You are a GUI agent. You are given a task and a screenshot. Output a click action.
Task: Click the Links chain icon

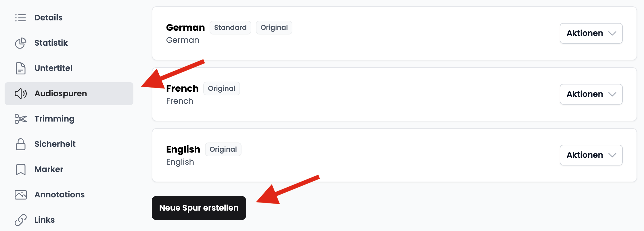(x=20, y=220)
